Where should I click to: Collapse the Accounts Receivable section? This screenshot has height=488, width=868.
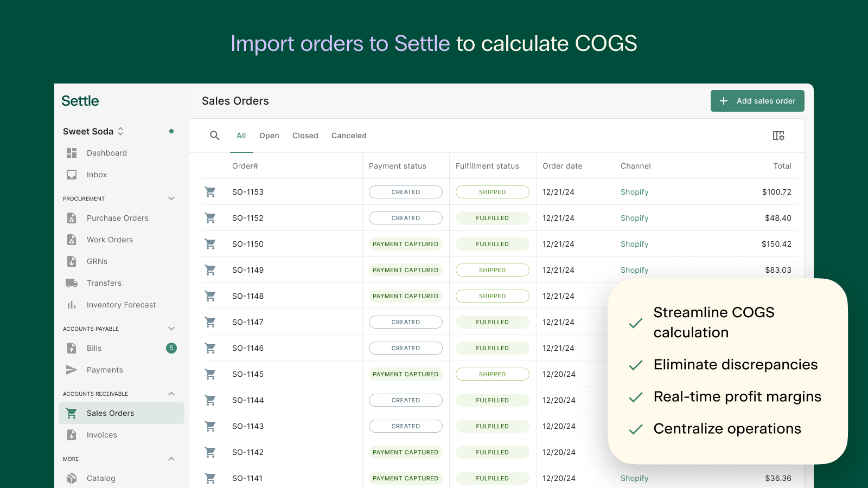pyautogui.click(x=171, y=394)
